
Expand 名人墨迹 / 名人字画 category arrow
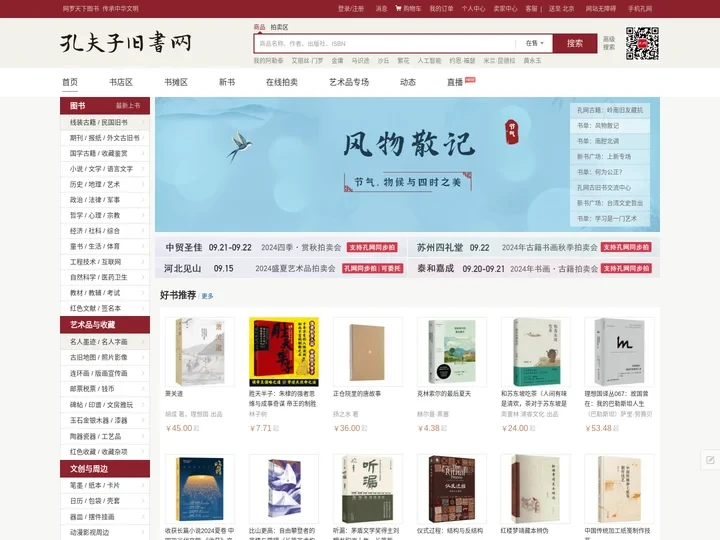[x=143, y=342]
